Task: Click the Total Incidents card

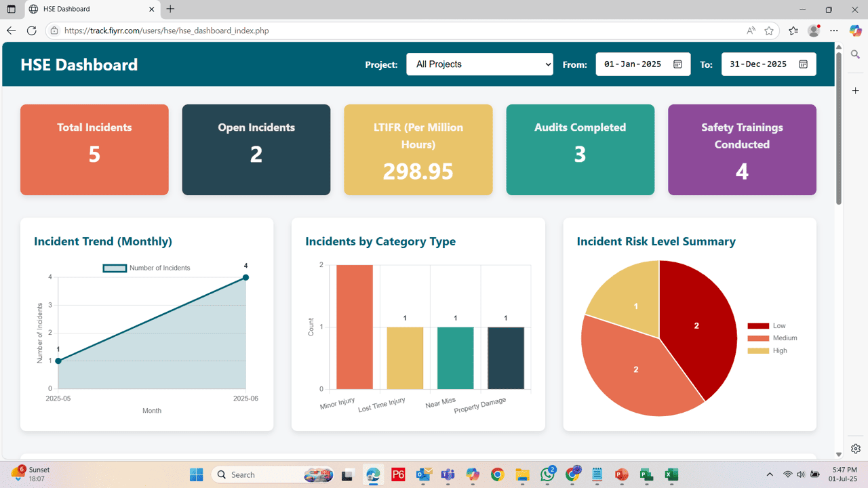Action: point(94,149)
